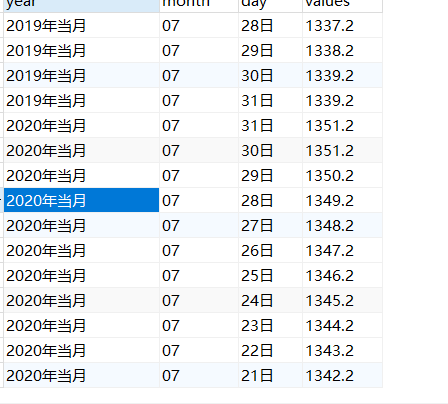The width and height of the screenshot is (448, 404).
Task: Select the day cell 26日
Action: tap(270, 250)
